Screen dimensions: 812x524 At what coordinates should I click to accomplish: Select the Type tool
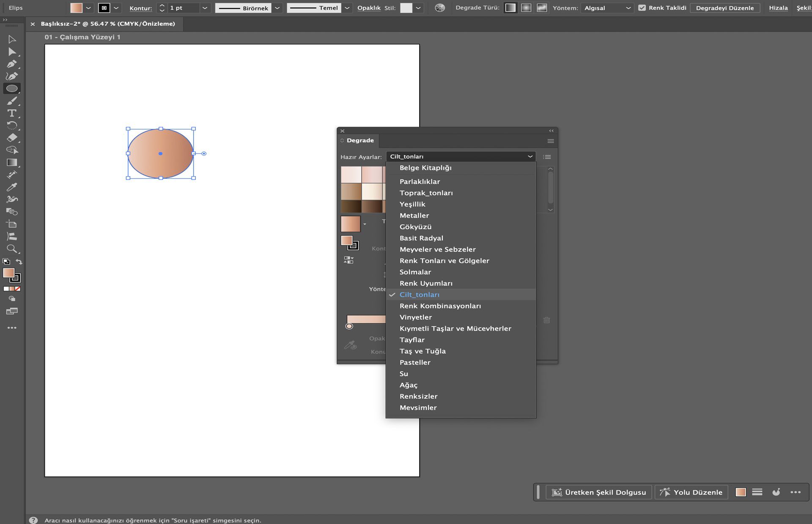[x=11, y=113]
